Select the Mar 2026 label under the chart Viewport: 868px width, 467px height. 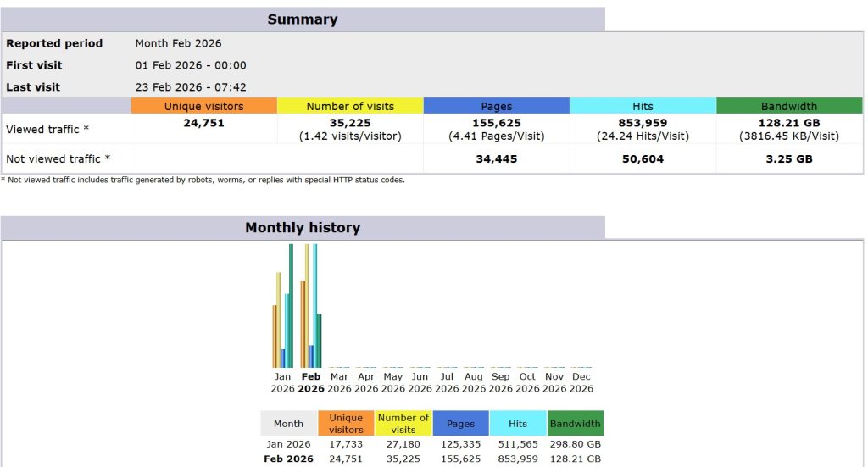click(x=339, y=382)
